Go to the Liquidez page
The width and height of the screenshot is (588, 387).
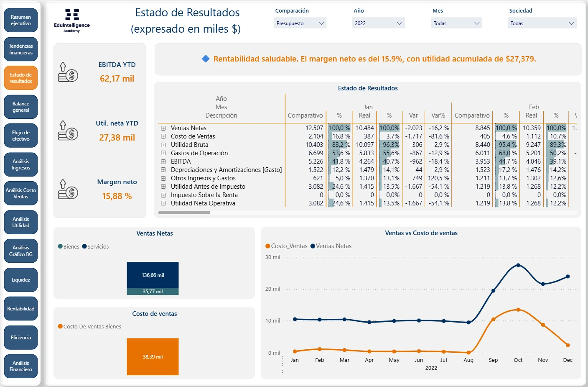click(21, 280)
